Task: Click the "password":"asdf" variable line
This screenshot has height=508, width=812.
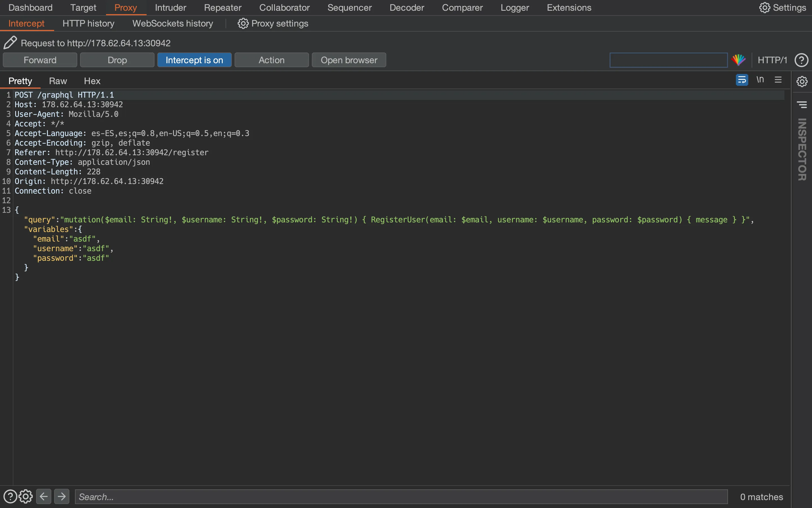Action: coord(71,258)
